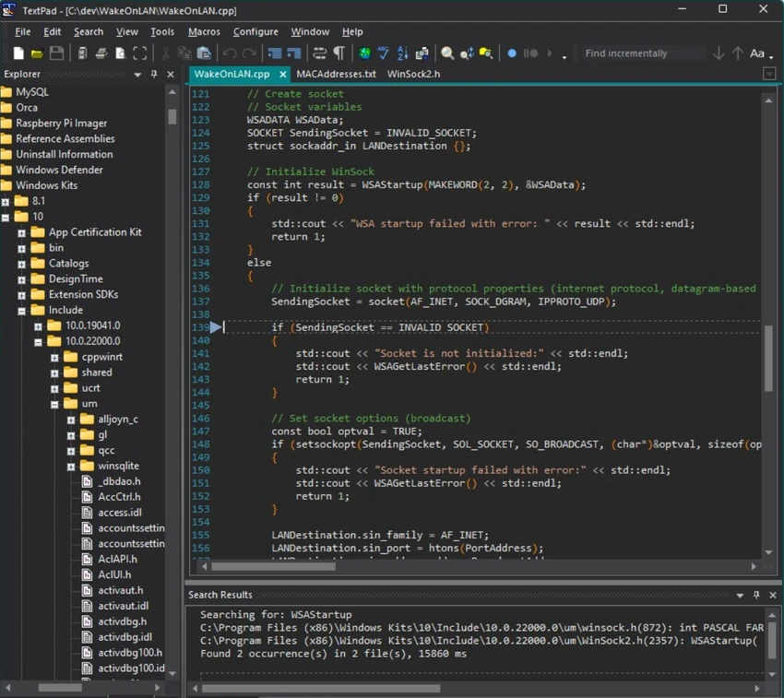Start macro recording blue circle icon

(512, 53)
